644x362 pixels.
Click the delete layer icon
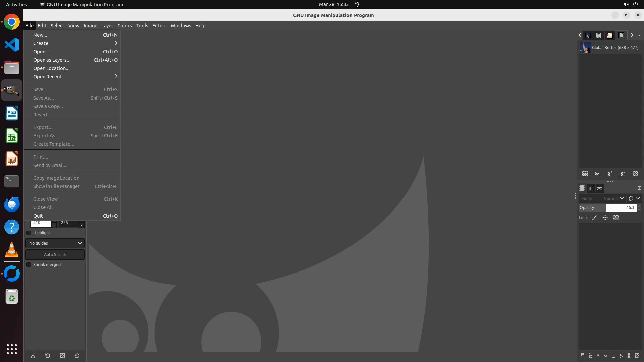(637, 356)
